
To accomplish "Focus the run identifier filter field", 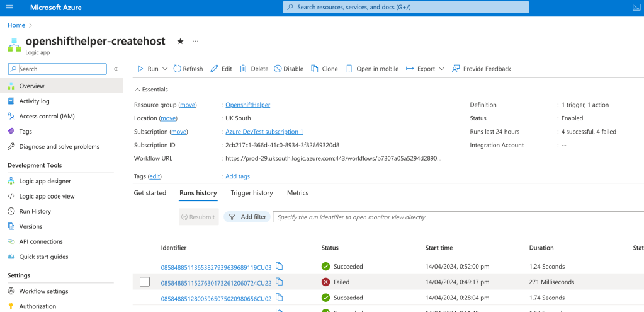I will tap(458, 217).
